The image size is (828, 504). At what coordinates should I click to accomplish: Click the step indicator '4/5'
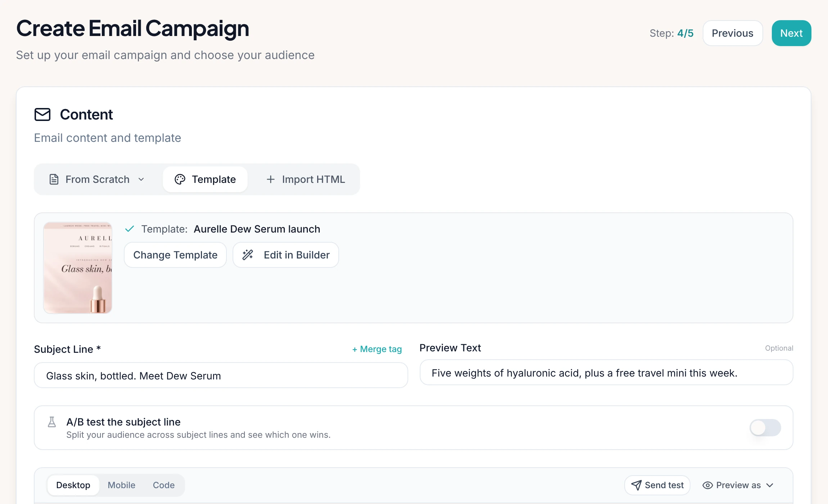685,33
